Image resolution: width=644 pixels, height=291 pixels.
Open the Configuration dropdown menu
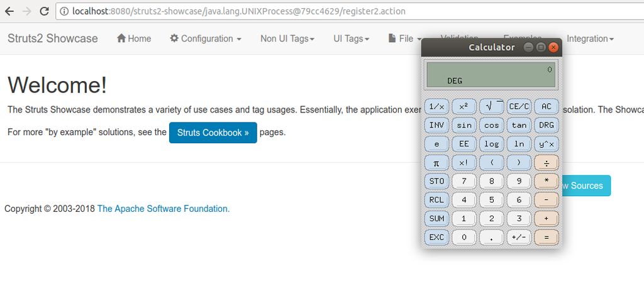click(206, 38)
